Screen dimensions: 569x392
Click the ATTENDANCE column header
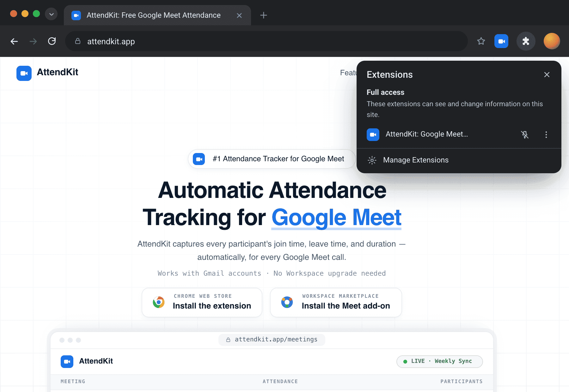[x=280, y=382]
